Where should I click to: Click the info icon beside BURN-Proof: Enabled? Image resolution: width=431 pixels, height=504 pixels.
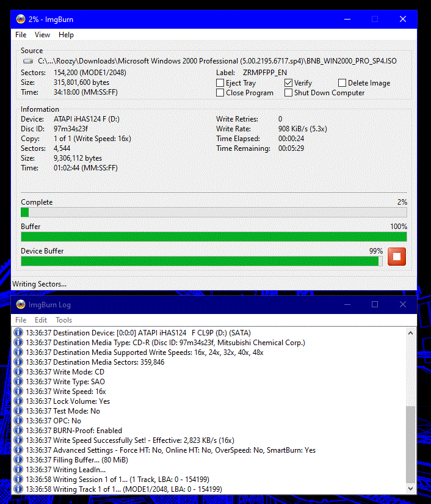(19, 431)
